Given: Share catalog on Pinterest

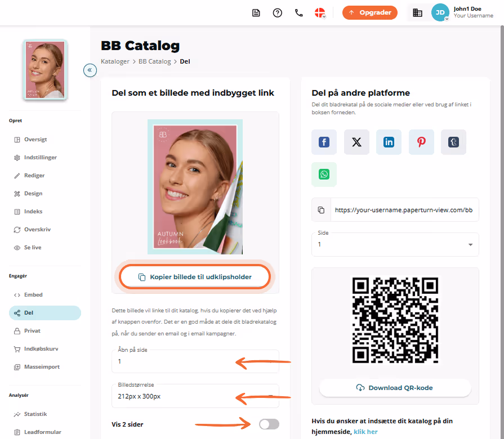Looking at the screenshot, I should point(421,142).
